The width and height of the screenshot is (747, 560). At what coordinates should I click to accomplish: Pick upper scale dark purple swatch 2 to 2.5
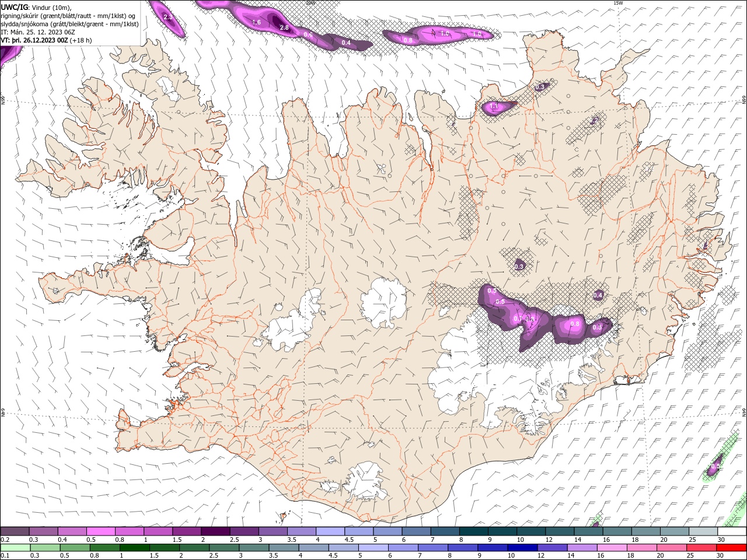(x=215, y=531)
